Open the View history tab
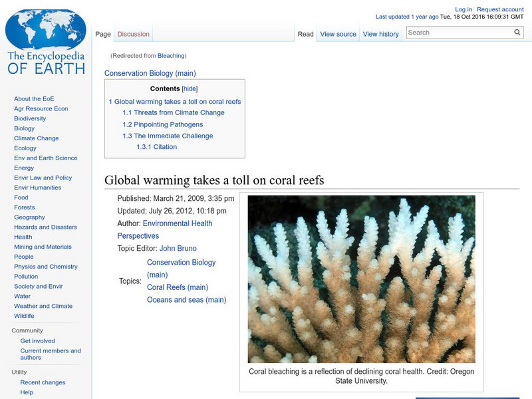The height and width of the screenshot is (399, 532). click(380, 34)
